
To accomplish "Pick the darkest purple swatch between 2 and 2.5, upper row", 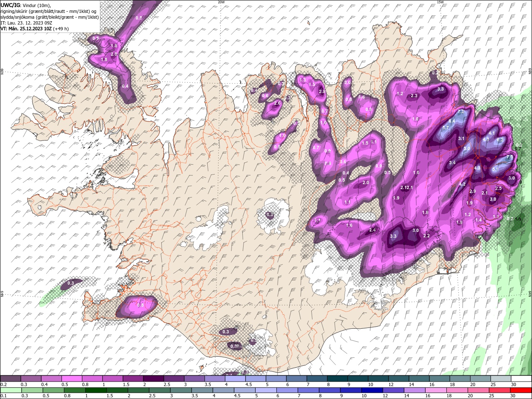I will [153, 379].
